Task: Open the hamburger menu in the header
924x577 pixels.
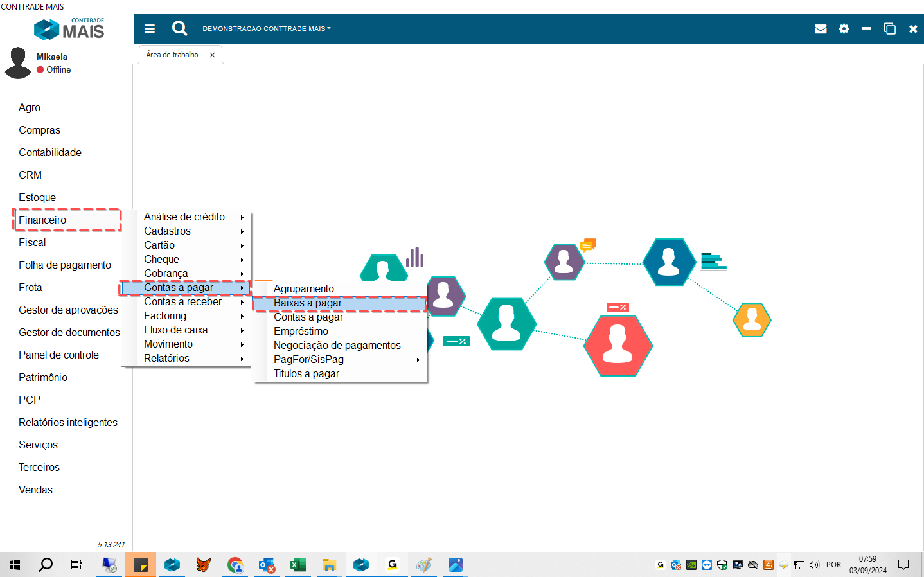Action: pos(150,28)
